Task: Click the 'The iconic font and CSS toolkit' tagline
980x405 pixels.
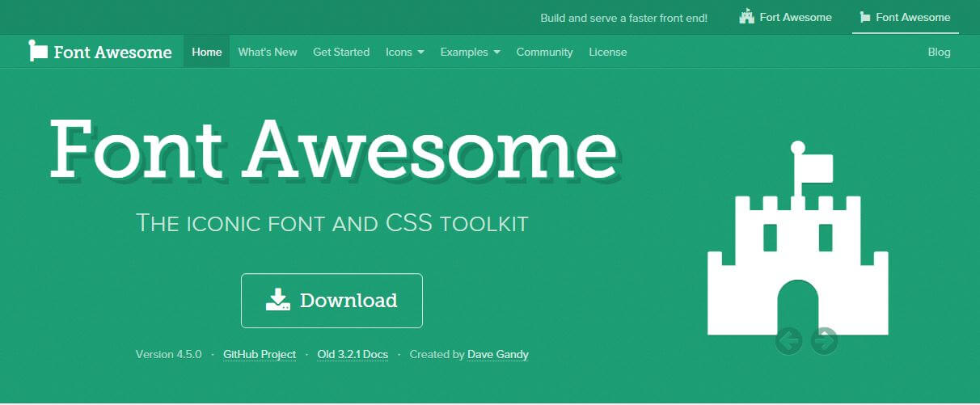Action: [332, 223]
